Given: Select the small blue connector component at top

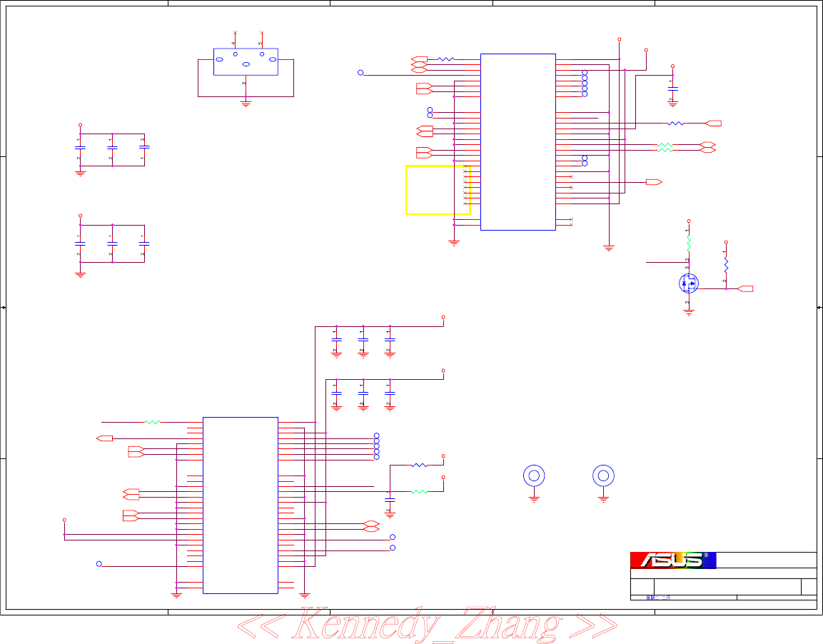Looking at the screenshot, I should pos(246,62).
